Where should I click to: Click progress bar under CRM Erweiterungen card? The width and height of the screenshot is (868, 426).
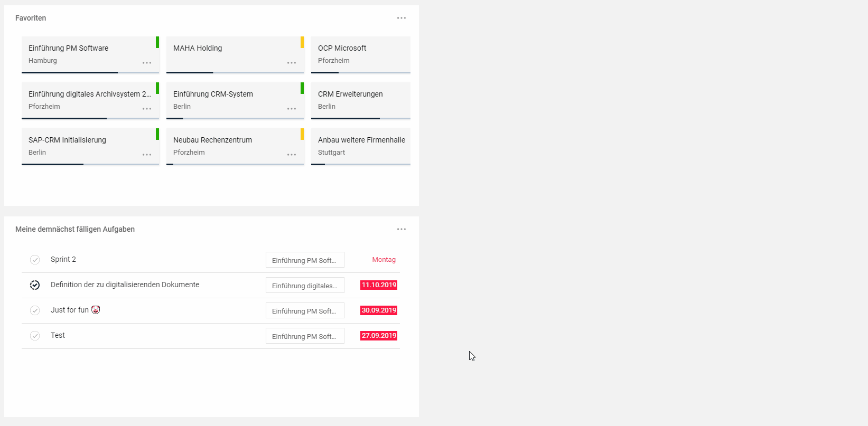point(360,119)
